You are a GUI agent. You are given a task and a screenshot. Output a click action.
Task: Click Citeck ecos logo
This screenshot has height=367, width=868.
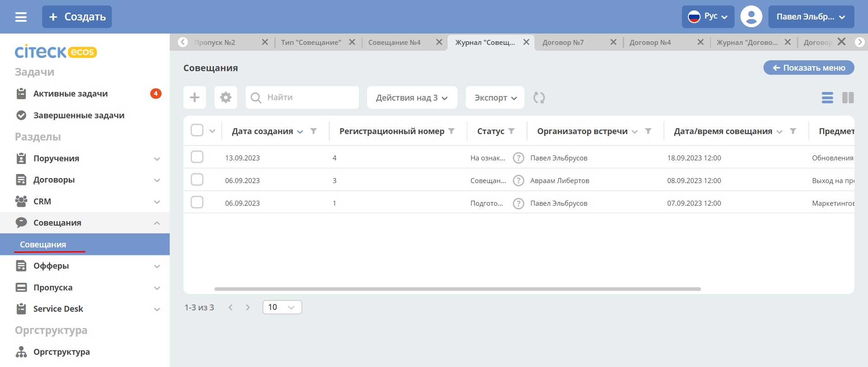[56, 52]
